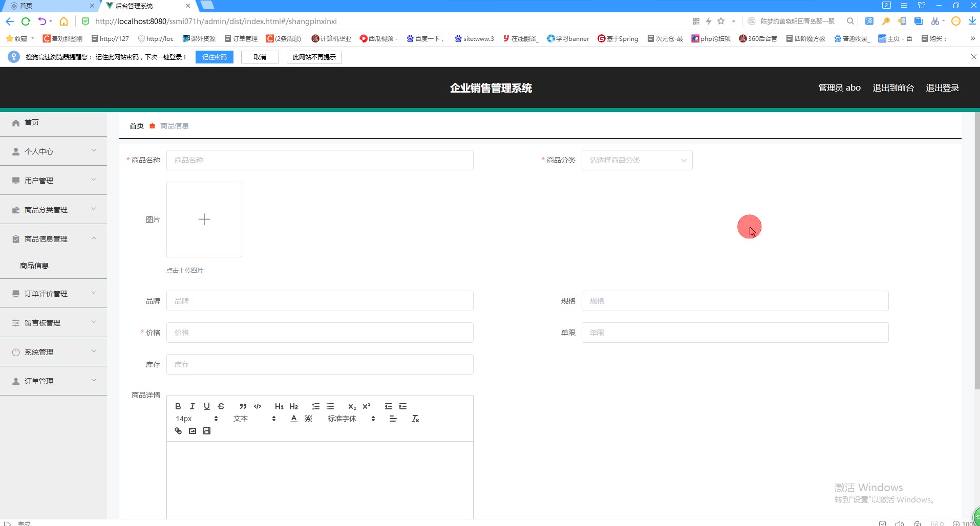The image size is (980, 526).
Task: Expand the 订单评价管理 sidebar menu
Action: pos(54,294)
